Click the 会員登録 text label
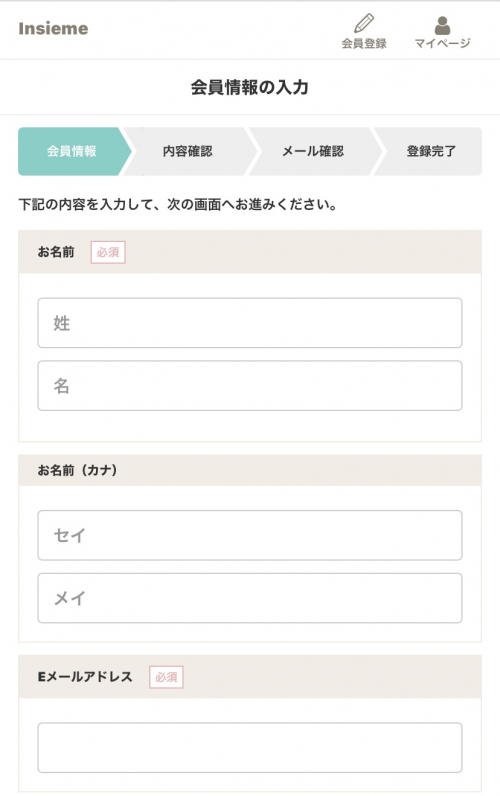Screen dimensions: 500x796 [x=364, y=44]
